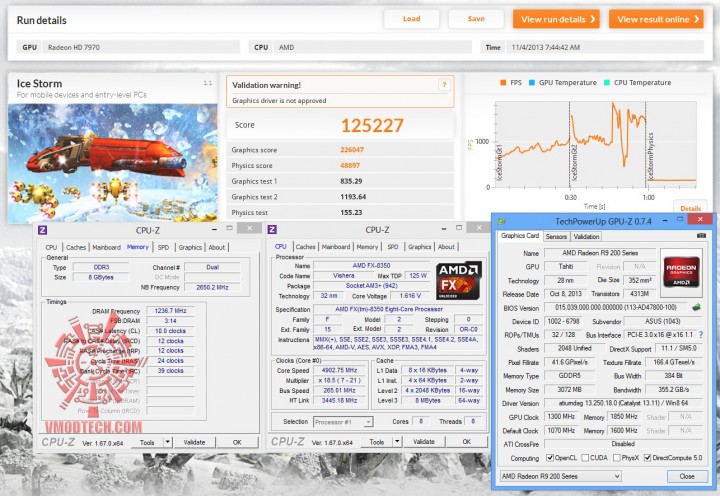
Task: Select the Graphics Card tab in GPU-Z
Action: [x=520, y=236]
